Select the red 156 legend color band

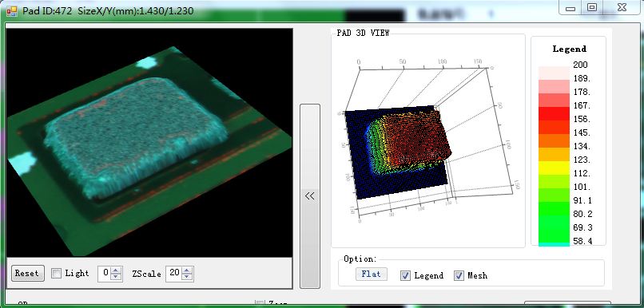pyautogui.click(x=554, y=113)
